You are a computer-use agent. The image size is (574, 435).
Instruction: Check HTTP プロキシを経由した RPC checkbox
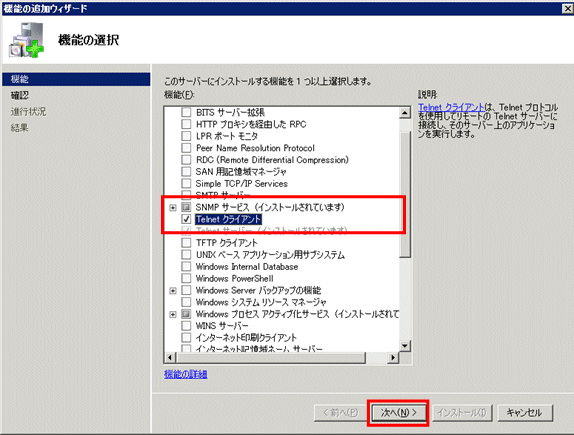[186, 124]
